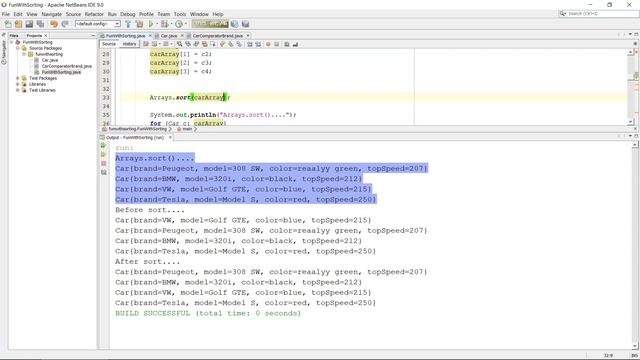Image resolution: width=640 pixels, height=360 pixels.
Task: Open the Tools menu
Action: [180, 14]
